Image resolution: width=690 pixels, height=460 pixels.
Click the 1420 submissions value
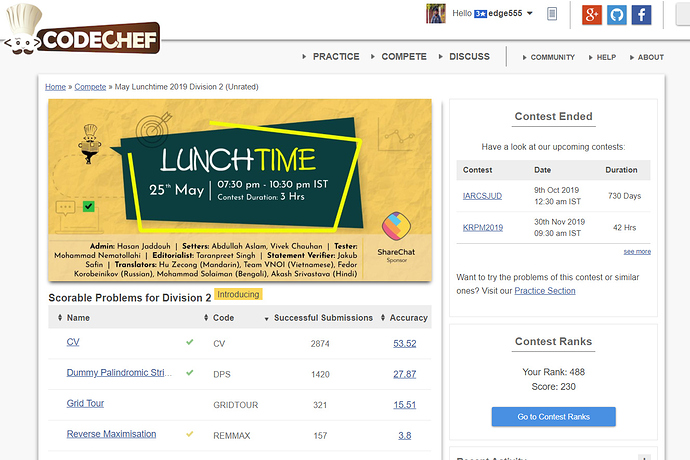click(x=320, y=375)
